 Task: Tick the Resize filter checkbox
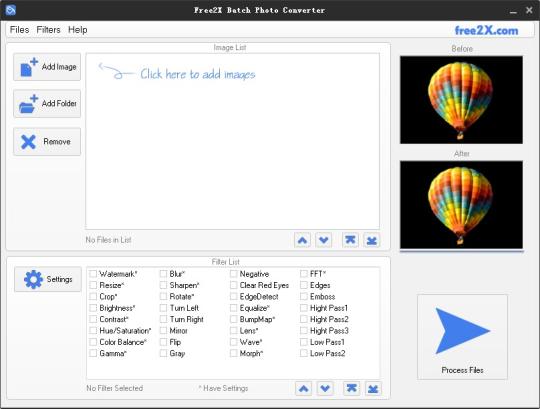tap(93, 285)
